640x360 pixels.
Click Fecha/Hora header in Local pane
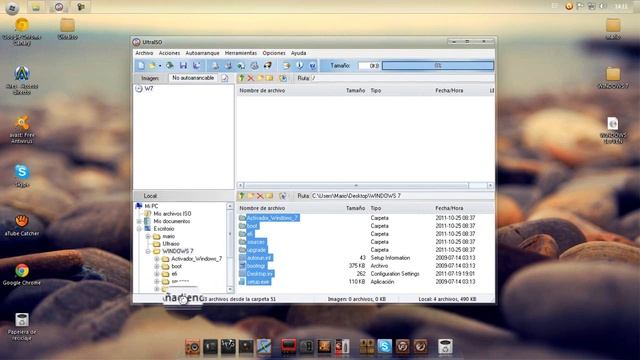(449, 208)
